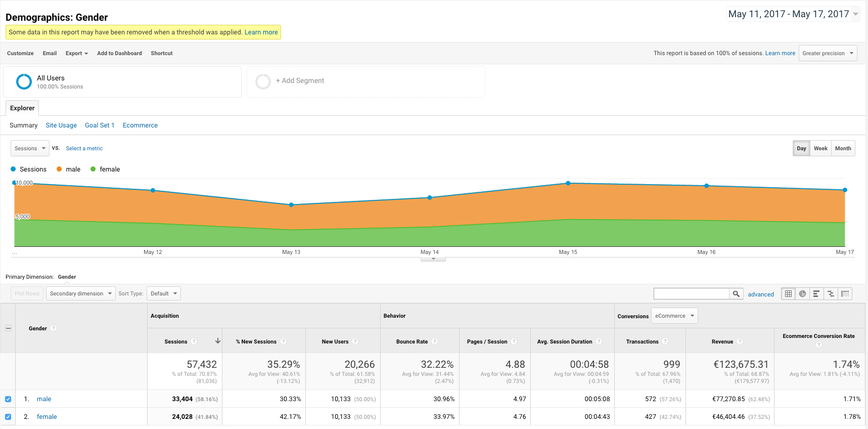Click the table search input field

pos(691,294)
